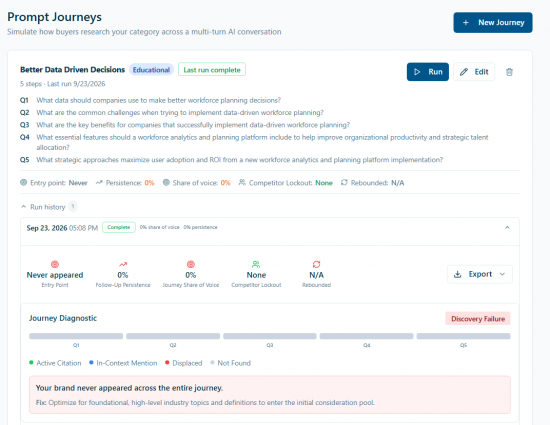Screen dimensions: 550x425
Task: Click the Q2 diagnostic progress bar
Action: [173, 336]
